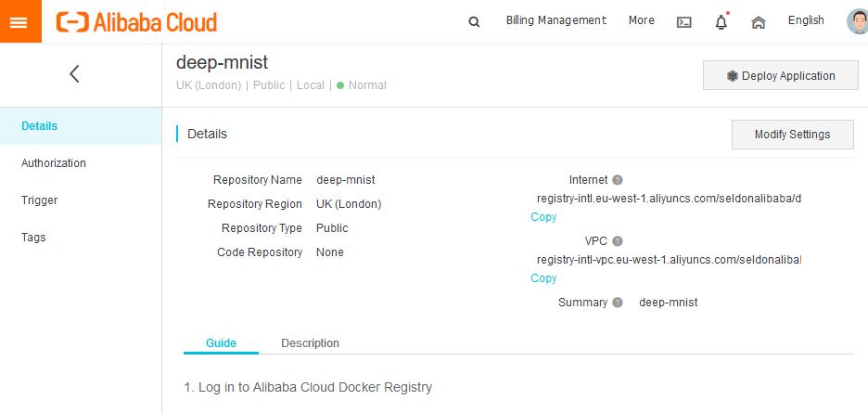Open Authorization in the sidebar
868x413 pixels.
pyautogui.click(x=54, y=163)
